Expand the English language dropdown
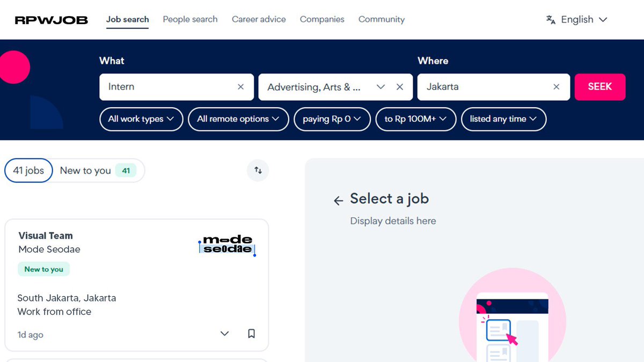This screenshot has width=644, height=362. pyautogui.click(x=584, y=20)
